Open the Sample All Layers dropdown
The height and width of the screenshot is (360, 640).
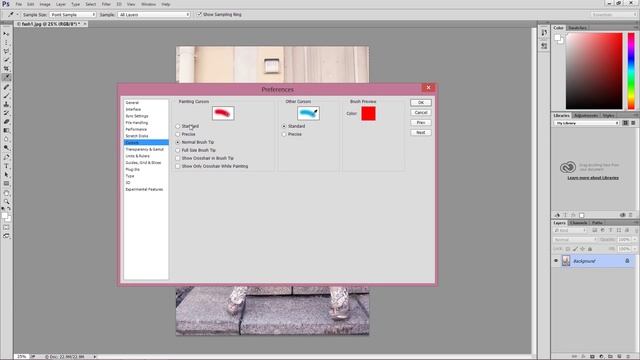(x=154, y=14)
